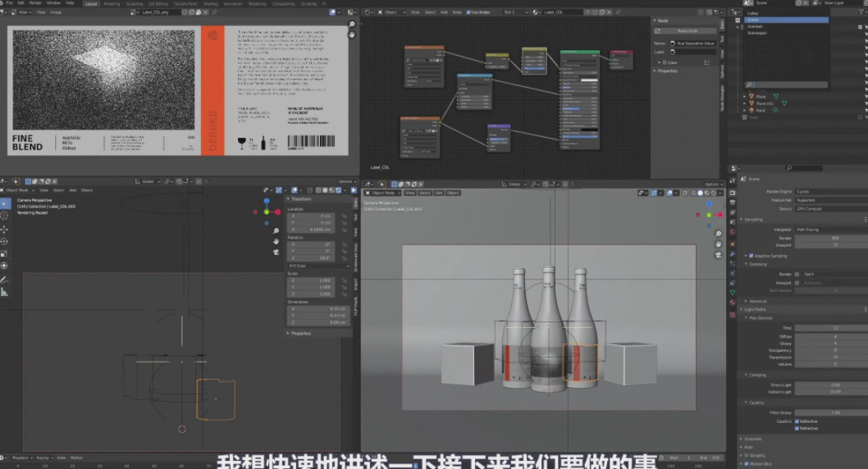Select the Cursor tool in left viewport
Viewport: 868px width, 469px height.
[x=4, y=216]
